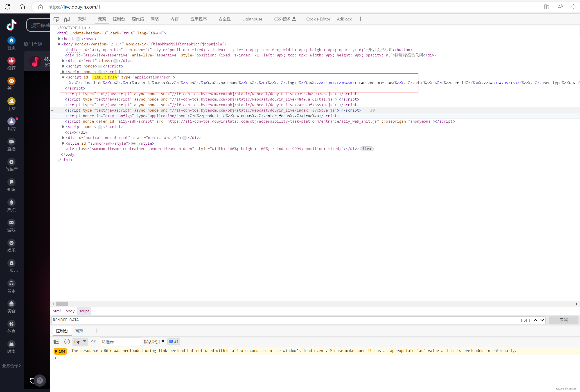Open 关注 in the Douyin sidebar
580x392 pixels.
point(11,84)
